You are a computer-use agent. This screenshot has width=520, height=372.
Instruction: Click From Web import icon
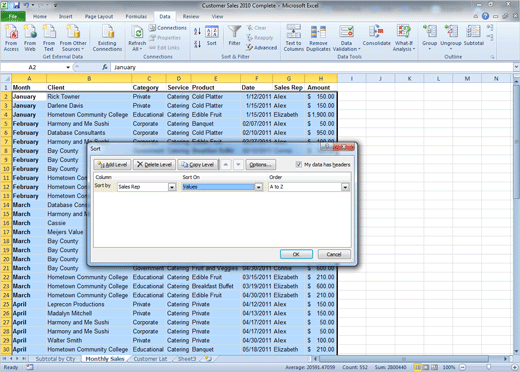coord(30,38)
